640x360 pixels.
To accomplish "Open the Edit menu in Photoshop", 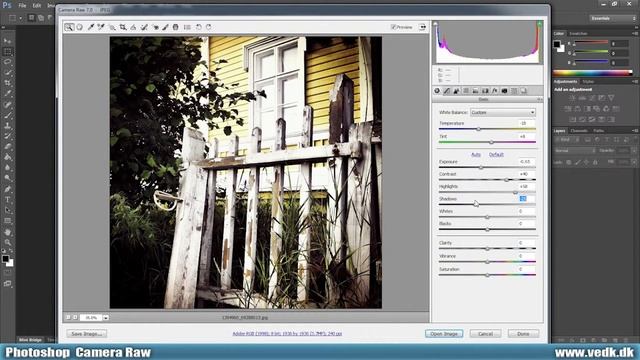I will point(37,6).
